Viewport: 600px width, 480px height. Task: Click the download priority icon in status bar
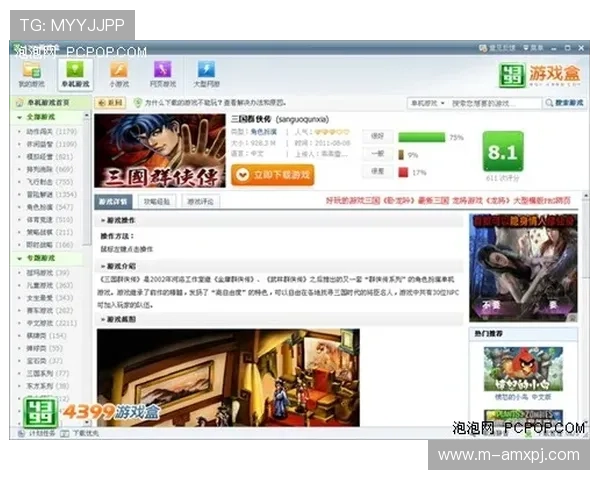[x=65, y=433]
